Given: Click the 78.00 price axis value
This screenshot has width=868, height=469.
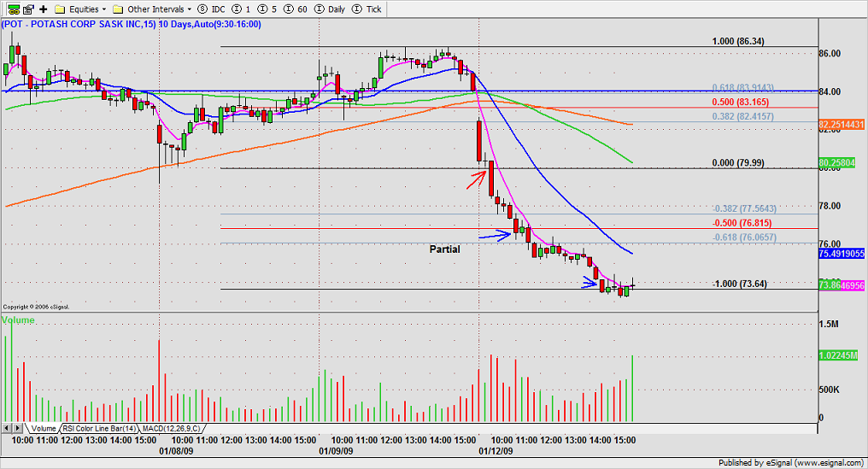Looking at the screenshot, I should point(830,206).
